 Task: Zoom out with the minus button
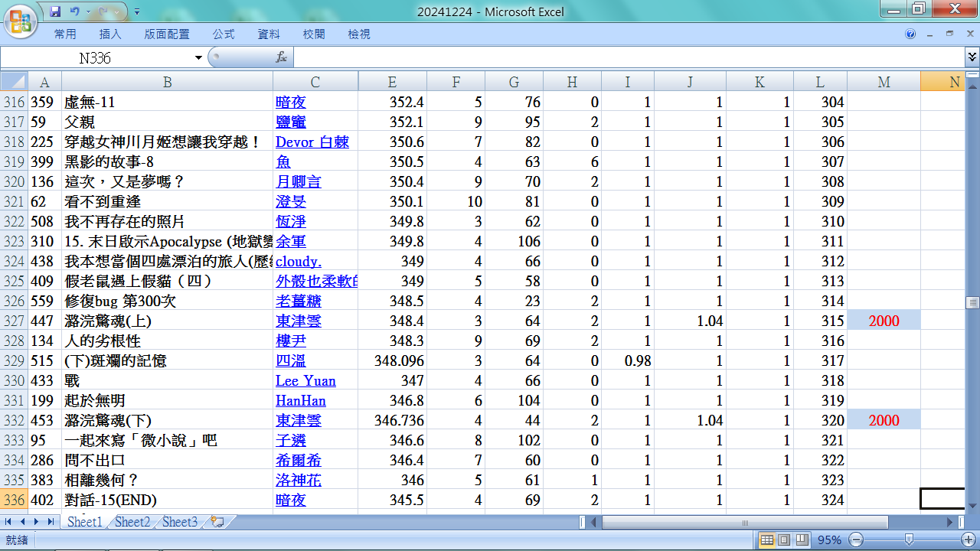pos(857,540)
